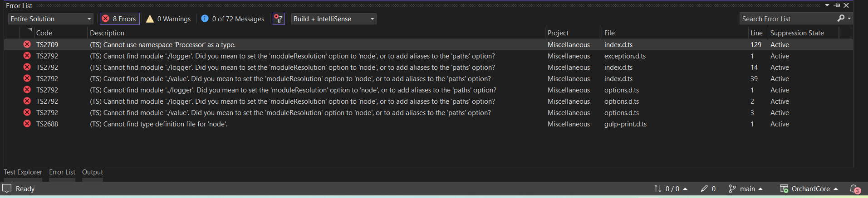Screen dimensions: 868x198
Task: Expand the Build + IntelliSense dropdown
Action: tap(333, 19)
